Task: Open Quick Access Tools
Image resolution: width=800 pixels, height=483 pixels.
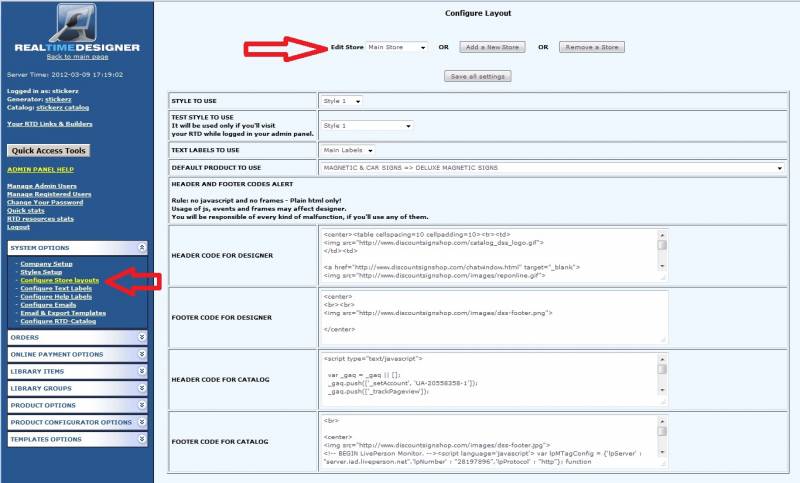Action: click(x=48, y=151)
